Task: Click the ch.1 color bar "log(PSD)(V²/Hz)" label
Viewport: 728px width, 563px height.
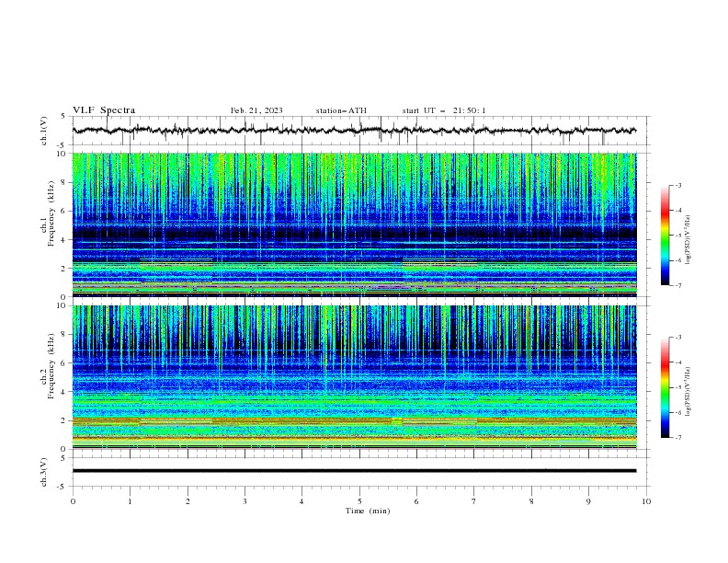Action: 688,240
